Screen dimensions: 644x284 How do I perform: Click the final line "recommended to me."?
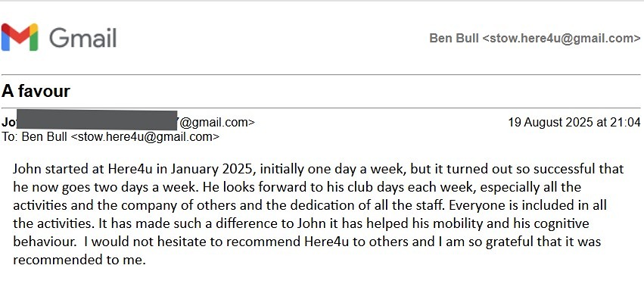click(79, 261)
